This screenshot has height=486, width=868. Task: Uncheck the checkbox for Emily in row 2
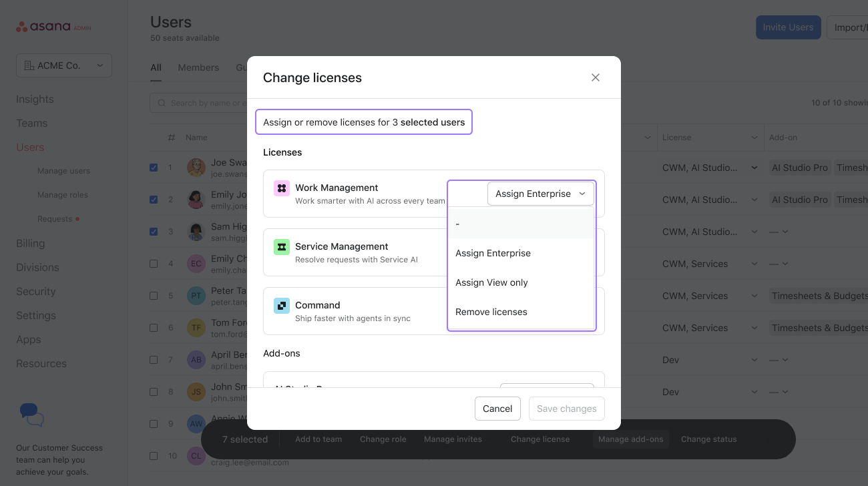coord(154,200)
